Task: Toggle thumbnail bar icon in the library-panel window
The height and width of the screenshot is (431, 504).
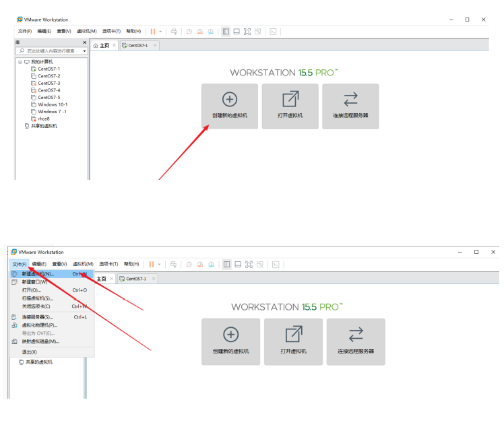Action: (x=237, y=32)
